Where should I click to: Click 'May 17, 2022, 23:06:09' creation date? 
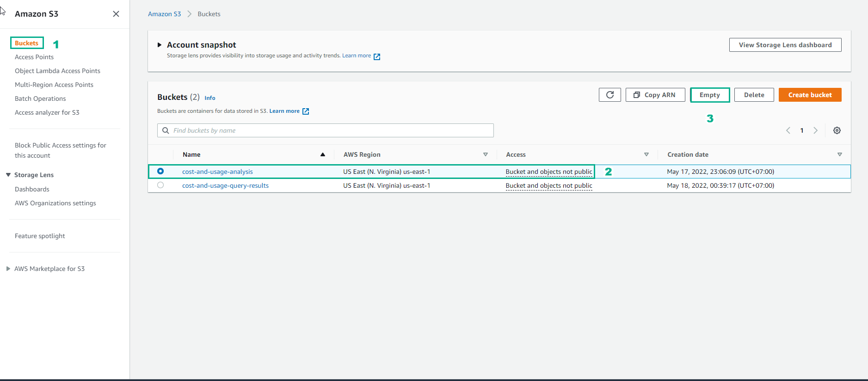point(720,172)
